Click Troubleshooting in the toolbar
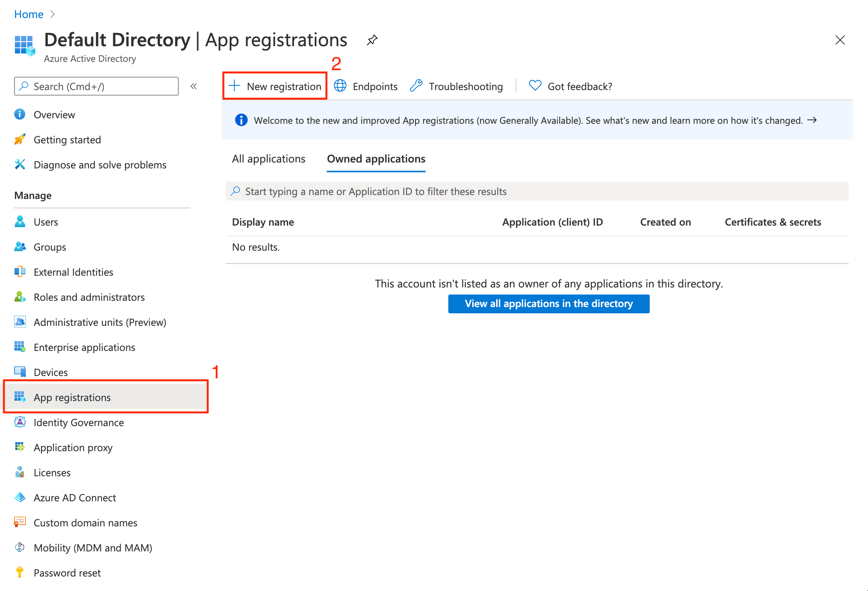The image size is (868, 591). coord(466,86)
